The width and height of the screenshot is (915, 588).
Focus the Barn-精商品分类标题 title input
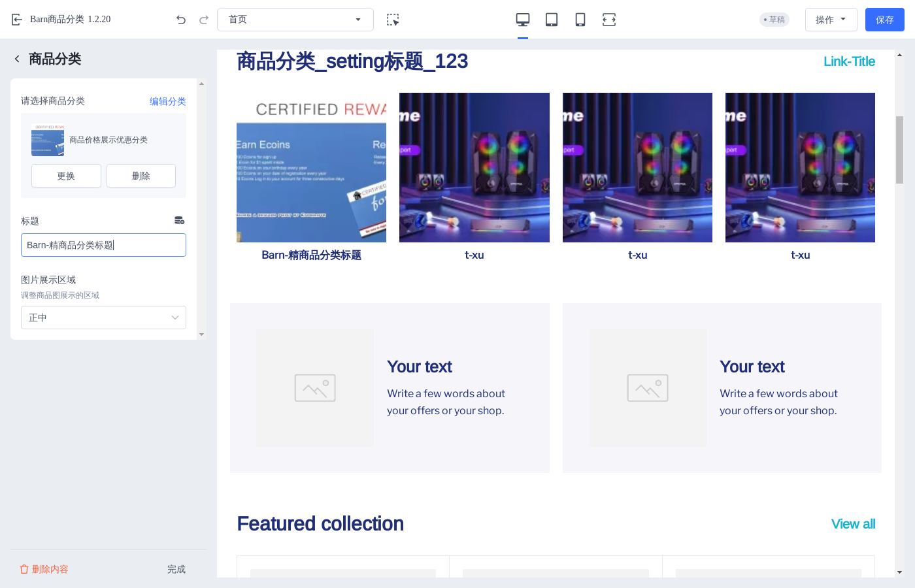[103, 245]
